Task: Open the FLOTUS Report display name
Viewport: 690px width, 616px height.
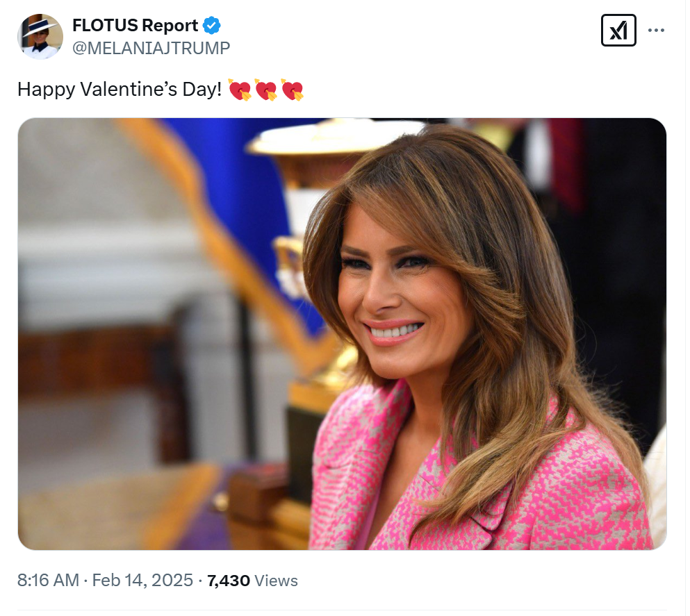Action: 135,26
